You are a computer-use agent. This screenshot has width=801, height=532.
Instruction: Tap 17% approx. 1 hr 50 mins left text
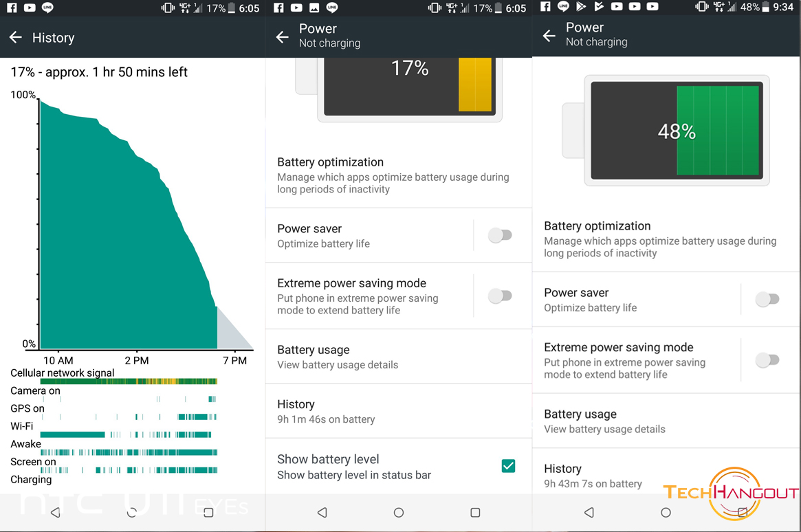click(x=99, y=72)
